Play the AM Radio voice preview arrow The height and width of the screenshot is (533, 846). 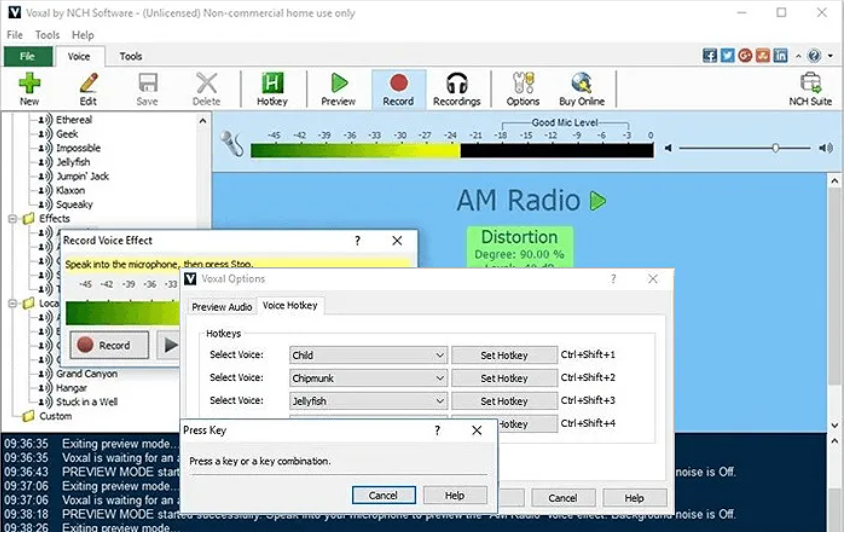click(598, 201)
